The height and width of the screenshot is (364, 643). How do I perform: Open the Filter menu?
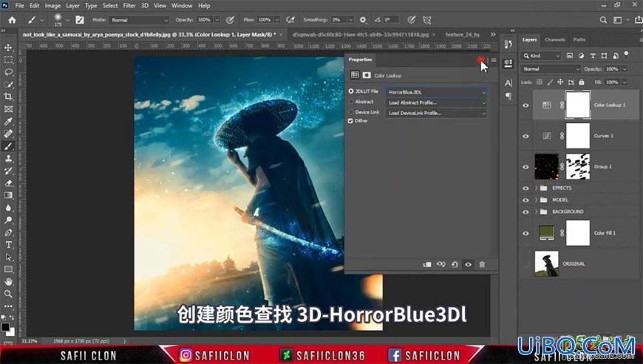tap(129, 6)
